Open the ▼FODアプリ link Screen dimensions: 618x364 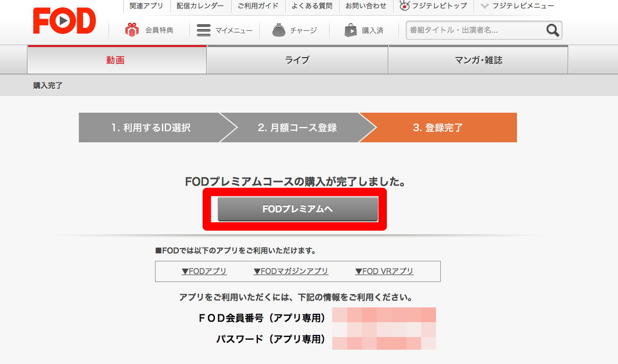[x=204, y=271]
